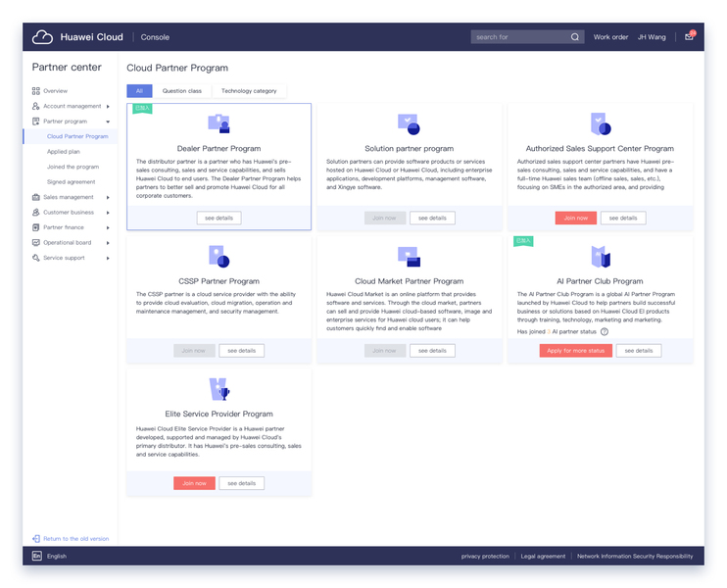
Task: Open Overview in the sidebar
Action: [55, 91]
